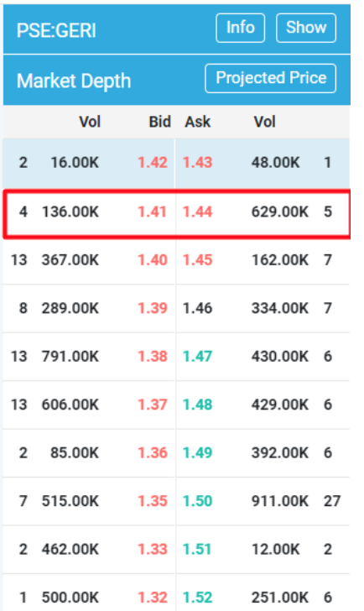
Task: Select the 1.47 ask price
Action: pos(198,357)
